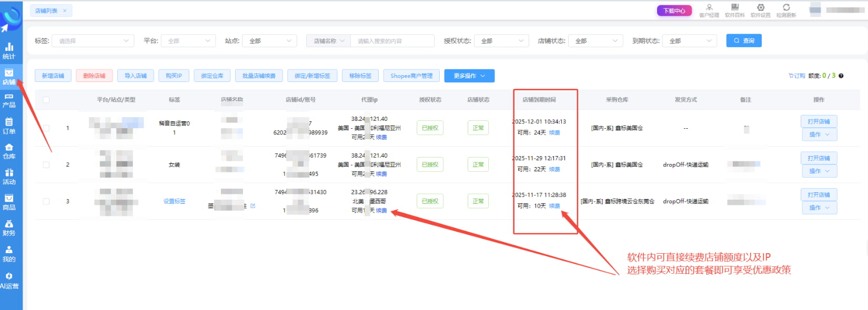This screenshot has height=310, width=868.
Task: Click the 订购 subscribe cart link
Action: pos(796,76)
